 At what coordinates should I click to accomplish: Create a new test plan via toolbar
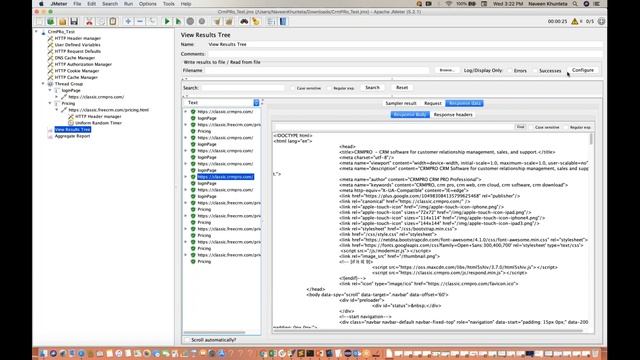[40, 21]
